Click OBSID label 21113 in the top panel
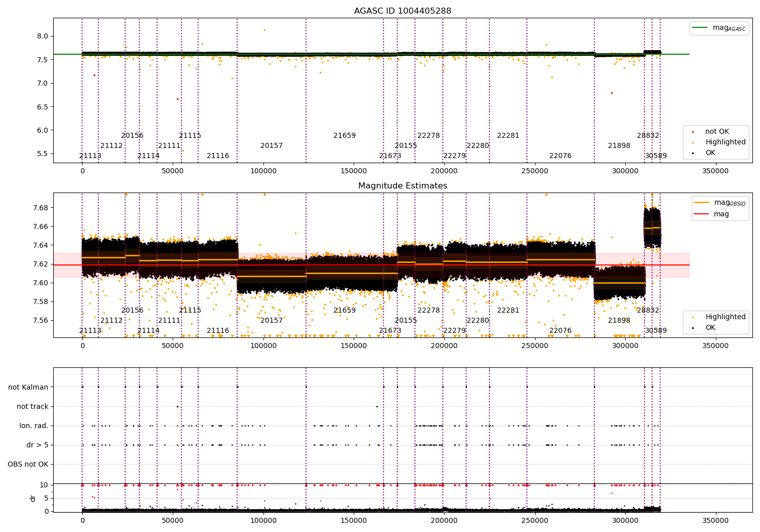This screenshot has height=532, width=760. (90, 156)
